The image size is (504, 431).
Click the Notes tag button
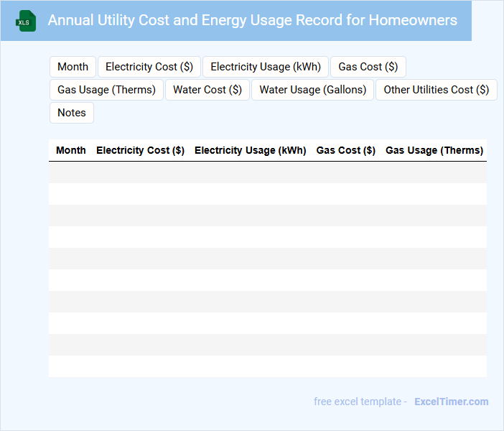[72, 113]
